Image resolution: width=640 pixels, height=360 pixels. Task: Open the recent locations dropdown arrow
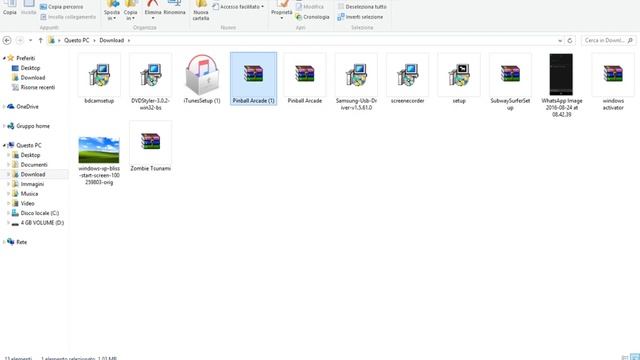(x=30, y=40)
